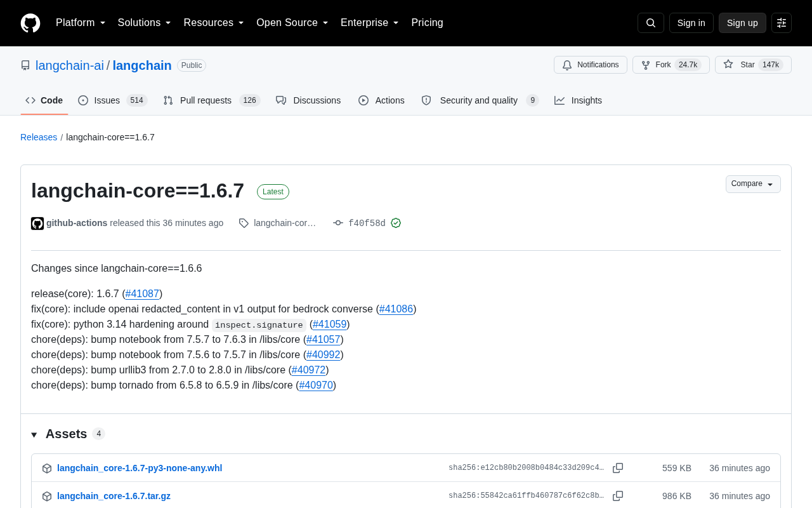Open pull request #40972
The width and height of the screenshot is (812, 508).
[308, 370]
